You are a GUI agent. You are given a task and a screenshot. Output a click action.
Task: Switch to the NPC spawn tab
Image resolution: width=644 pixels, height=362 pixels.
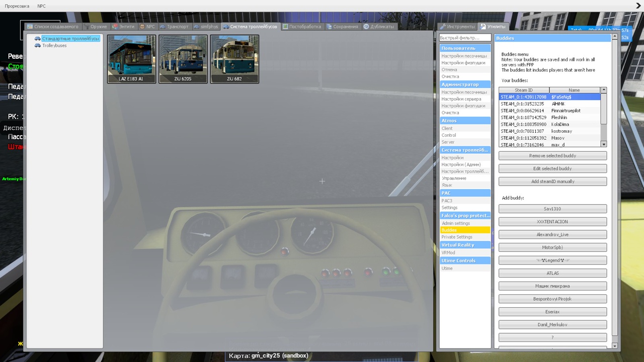(148, 26)
